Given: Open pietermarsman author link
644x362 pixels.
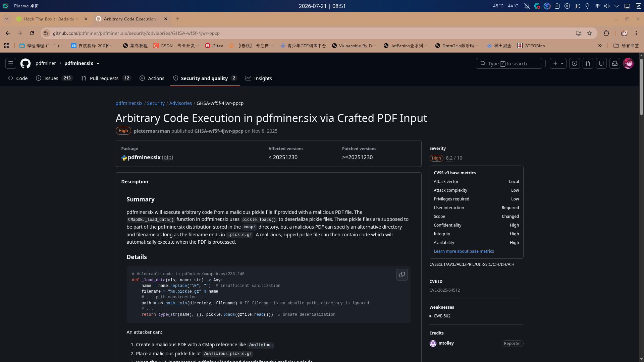Looking at the screenshot, I should [152, 131].
